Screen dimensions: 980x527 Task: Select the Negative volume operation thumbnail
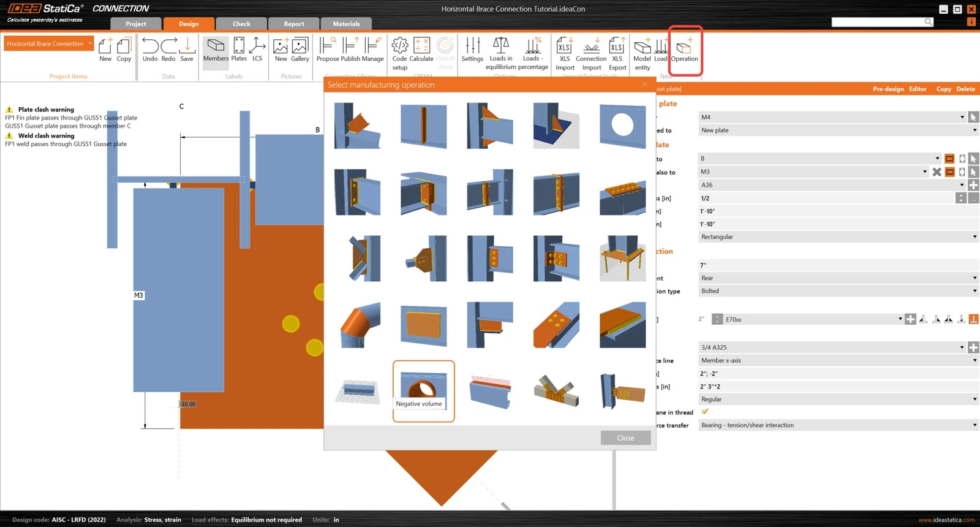click(423, 391)
